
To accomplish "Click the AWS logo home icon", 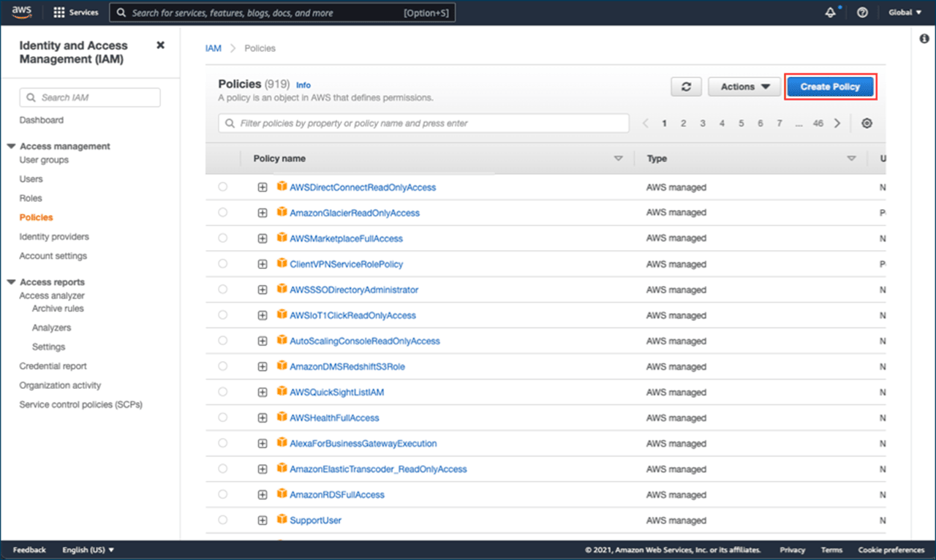I will pos(21,12).
